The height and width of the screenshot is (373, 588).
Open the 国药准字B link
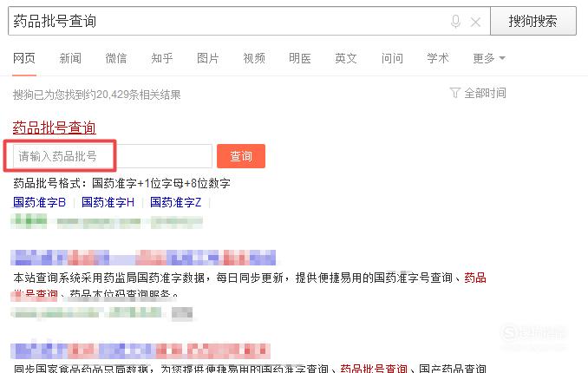(39, 202)
